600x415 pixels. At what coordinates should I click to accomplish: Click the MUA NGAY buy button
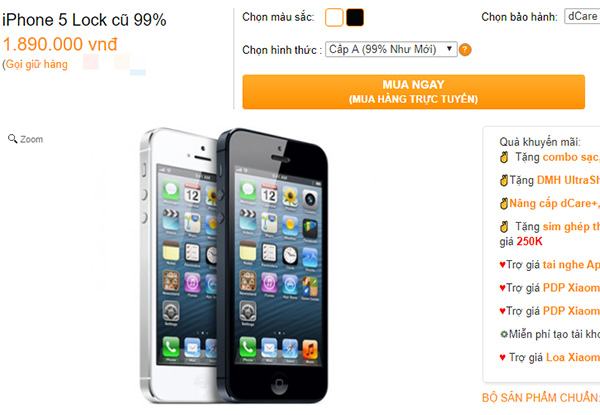click(x=413, y=92)
